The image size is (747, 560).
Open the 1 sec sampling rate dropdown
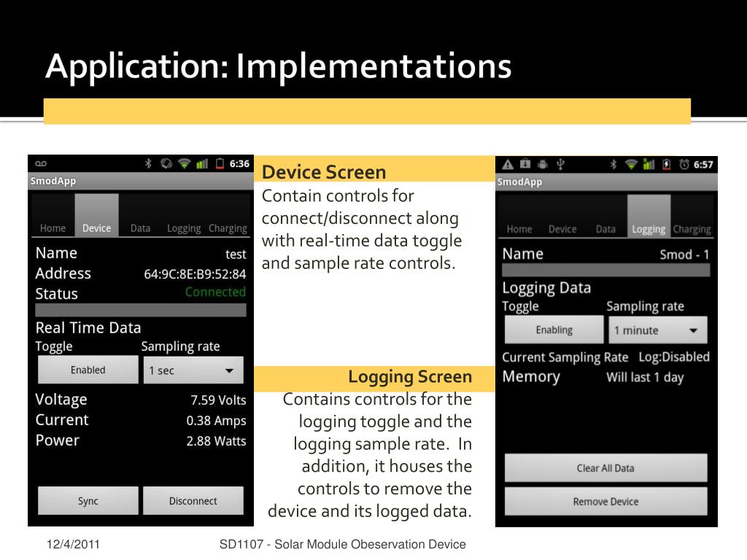tap(193, 370)
